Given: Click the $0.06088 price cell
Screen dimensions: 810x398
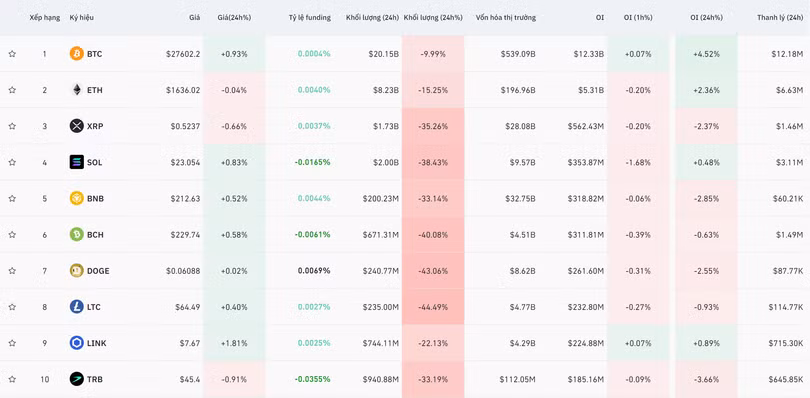Looking at the screenshot, I should 183,271.
